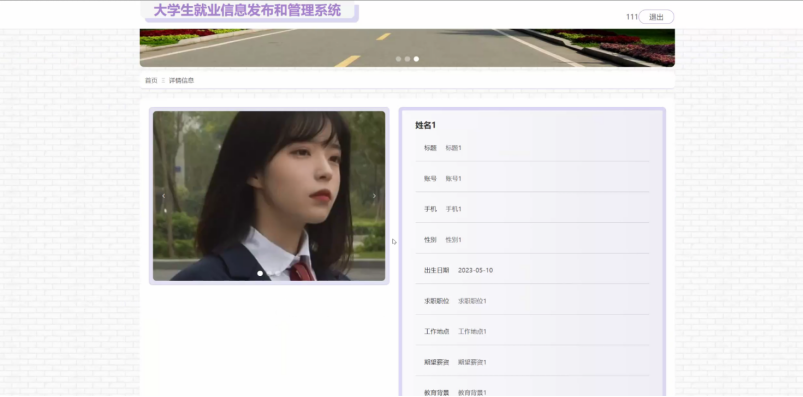Viewport: 803px width, 397px height.
Task: Show previous photo with left arrow
Action: coord(163,196)
